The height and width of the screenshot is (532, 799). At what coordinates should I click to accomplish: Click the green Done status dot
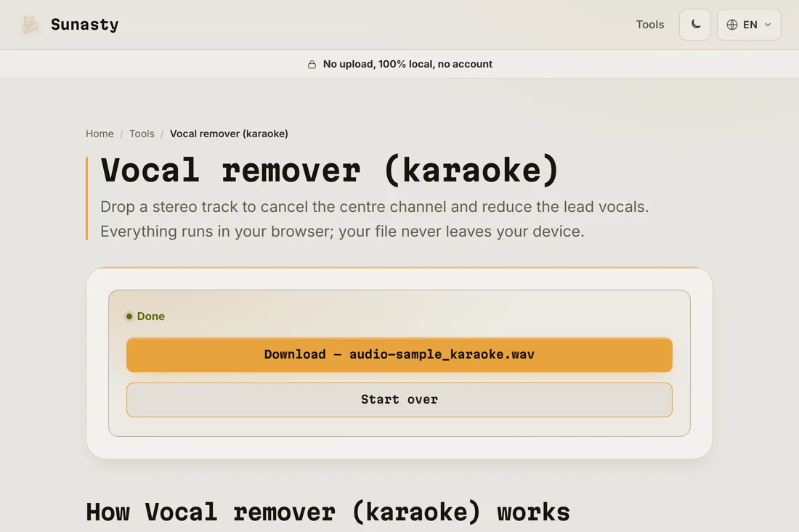tap(129, 316)
